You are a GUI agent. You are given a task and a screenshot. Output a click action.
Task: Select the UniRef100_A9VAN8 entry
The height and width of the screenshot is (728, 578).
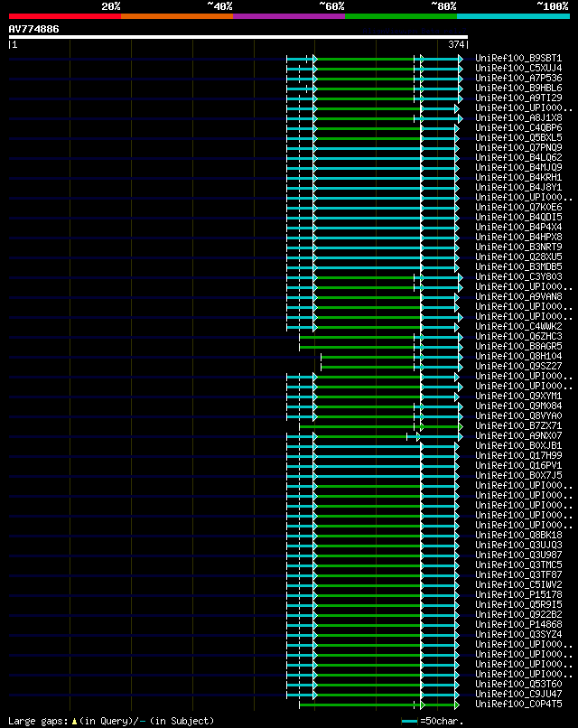coord(518,296)
